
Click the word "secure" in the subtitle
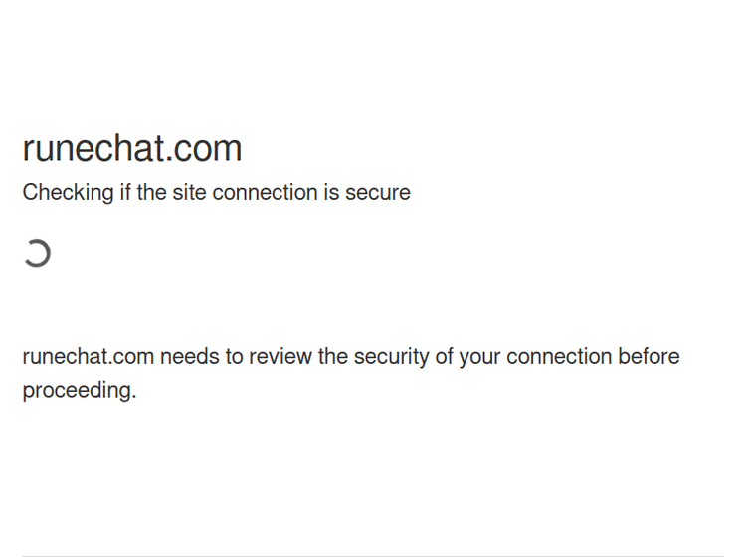click(377, 193)
